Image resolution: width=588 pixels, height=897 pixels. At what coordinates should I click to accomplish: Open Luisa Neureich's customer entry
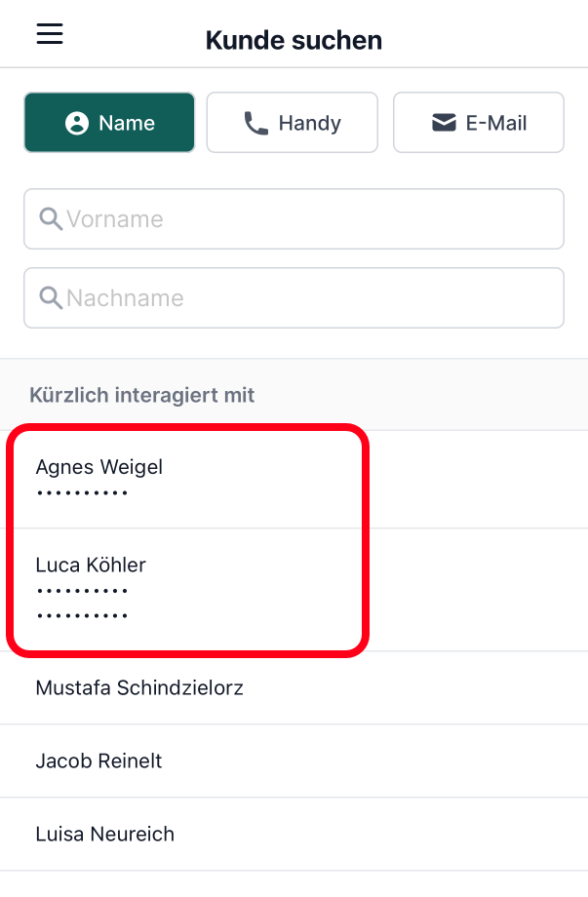[104, 834]
